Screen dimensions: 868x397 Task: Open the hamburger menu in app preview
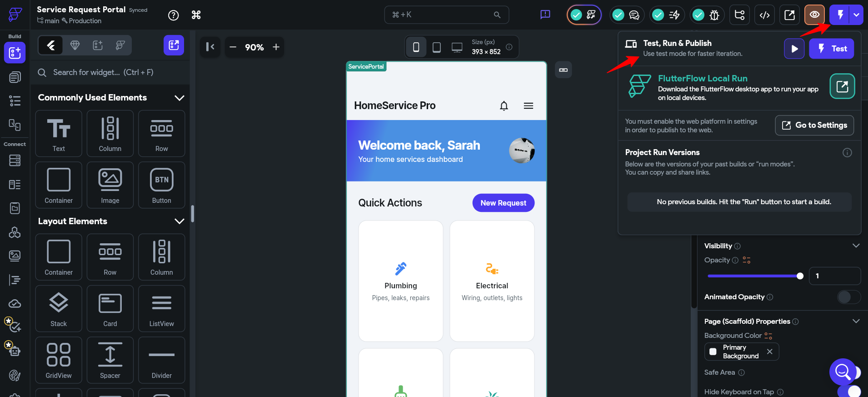(x=528, y=106)
